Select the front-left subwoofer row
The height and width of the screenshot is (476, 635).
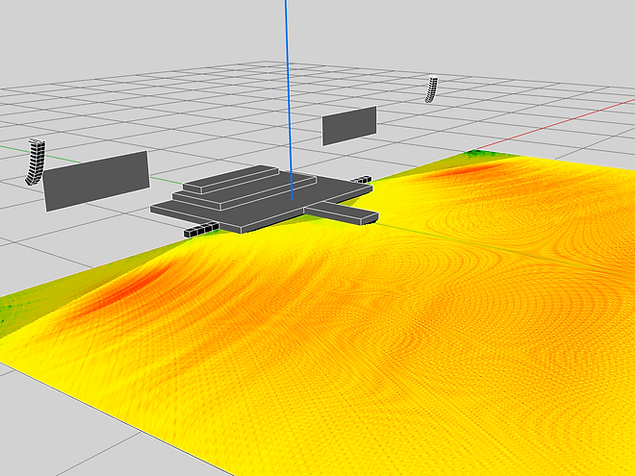point(202,229)
